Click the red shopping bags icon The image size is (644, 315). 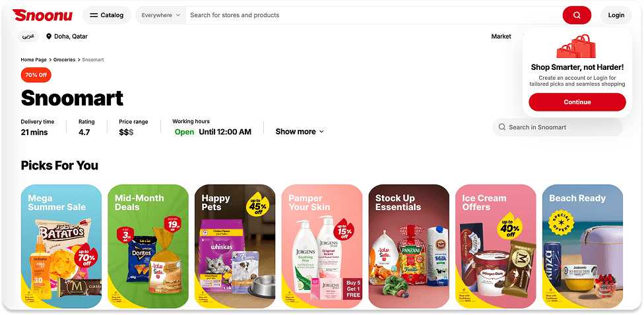[x=576, y=46]
